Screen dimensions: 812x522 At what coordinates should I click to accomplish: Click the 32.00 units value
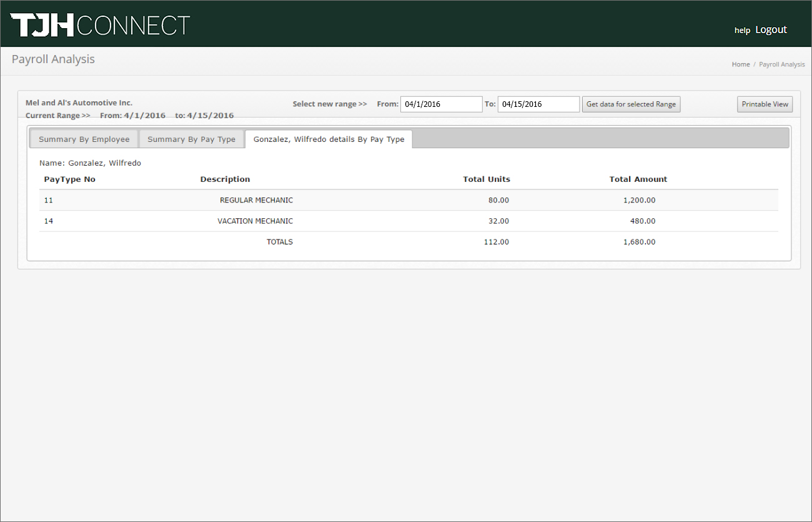click(498, 221)
